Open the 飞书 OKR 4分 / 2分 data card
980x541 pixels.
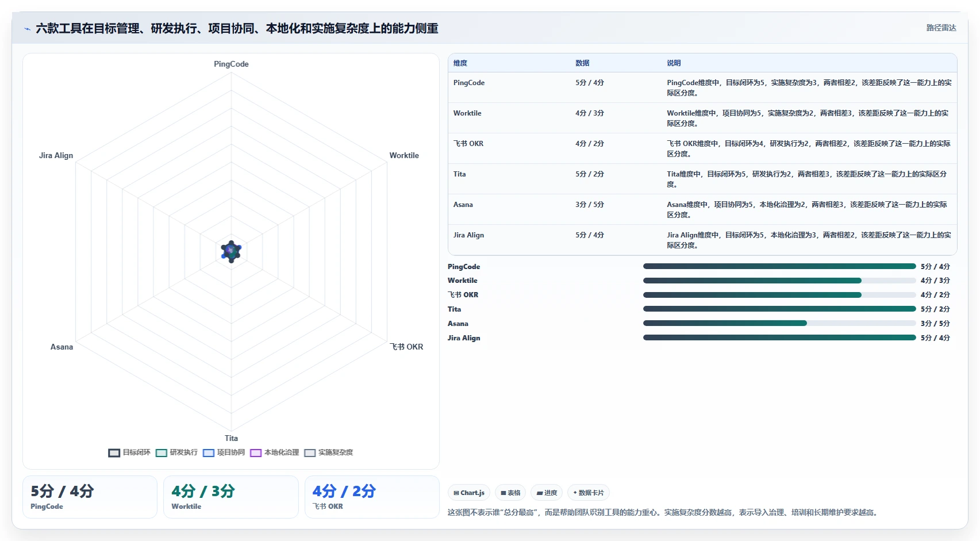point(372,497)
